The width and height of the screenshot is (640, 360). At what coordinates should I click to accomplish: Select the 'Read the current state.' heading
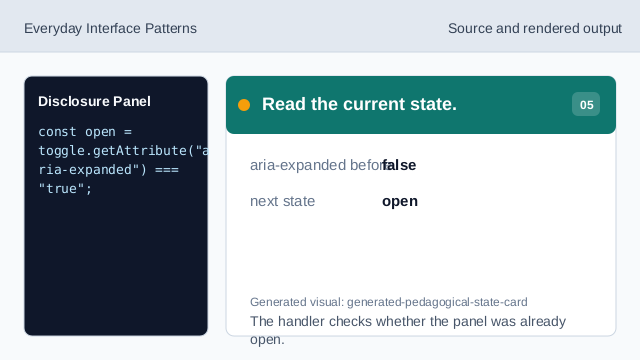[x=359, y=104]
